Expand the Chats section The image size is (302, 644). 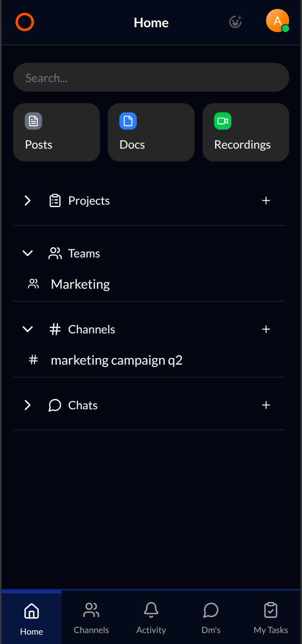pos(28,405)
